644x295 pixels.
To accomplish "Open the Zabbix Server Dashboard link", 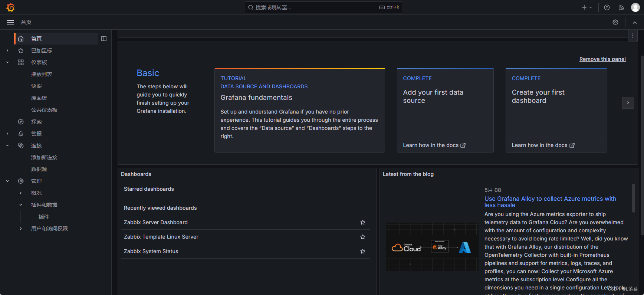I will click(156, 222).
